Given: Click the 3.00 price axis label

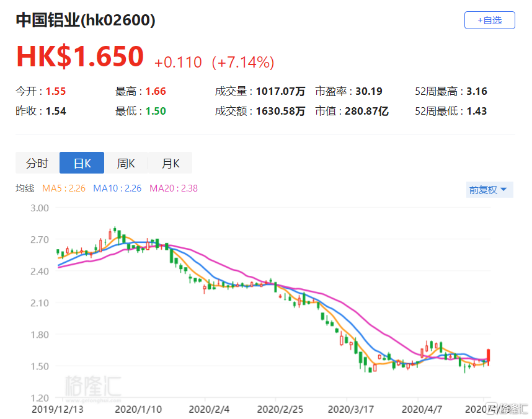Looking at the screenshot, I should [40, 208].
